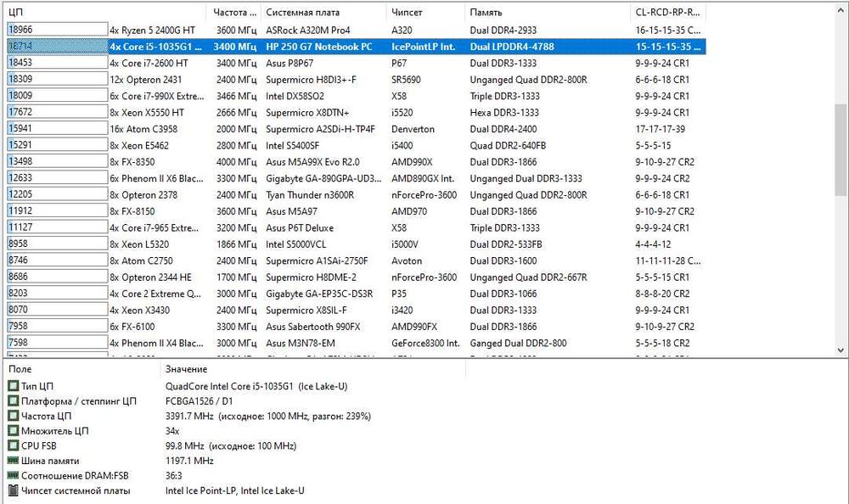Screen dimensions: 849x504
Task: Select the 6x FX-6100 row
Action: click(x=357, y=327)
